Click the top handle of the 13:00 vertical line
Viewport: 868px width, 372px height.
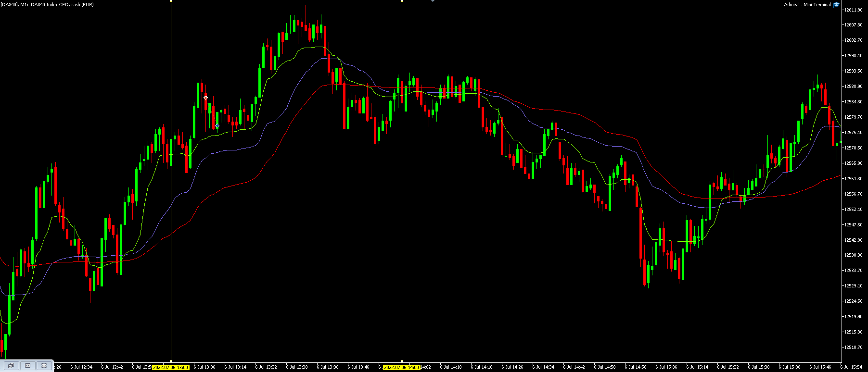tap(171, 1)
